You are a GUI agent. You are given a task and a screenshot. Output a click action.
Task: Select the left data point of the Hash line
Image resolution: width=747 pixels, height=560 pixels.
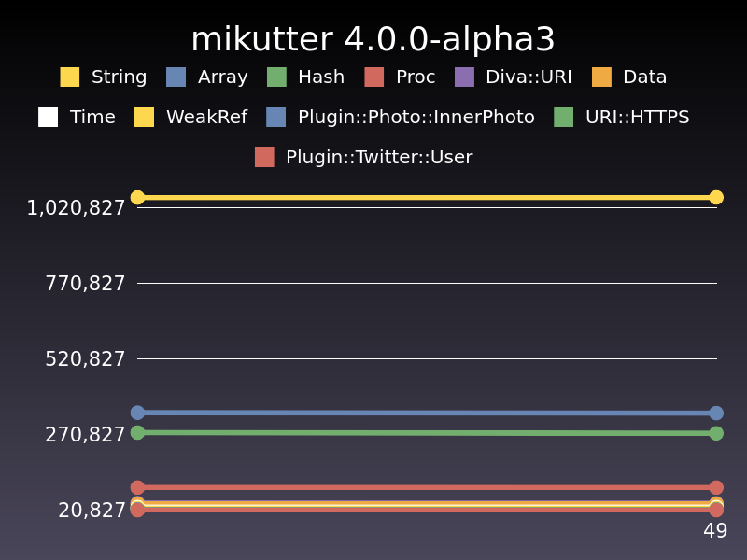coord(137,432)
